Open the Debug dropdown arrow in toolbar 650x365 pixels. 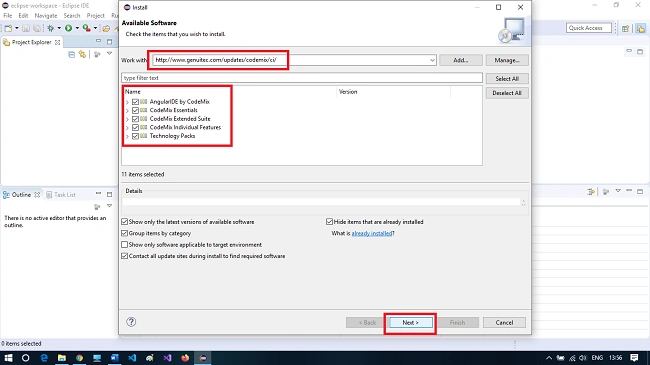coord(59,28)
